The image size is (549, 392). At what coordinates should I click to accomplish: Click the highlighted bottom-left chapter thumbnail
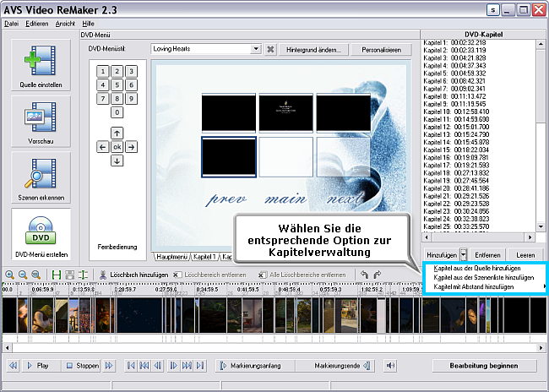(229, 157)
